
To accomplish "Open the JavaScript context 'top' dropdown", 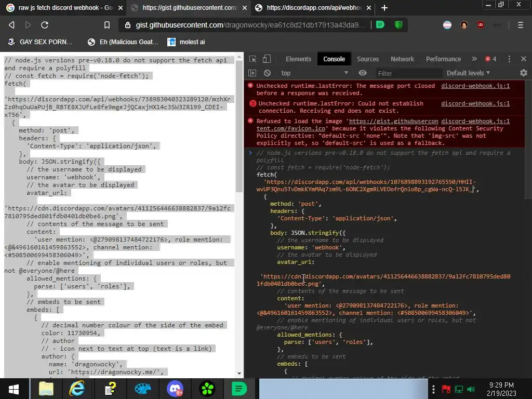I will point(314,73).
